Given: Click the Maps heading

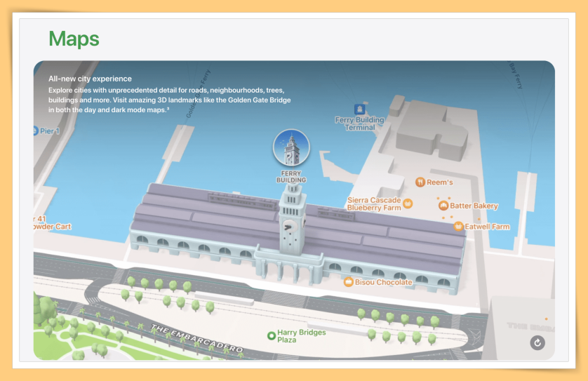Looking at the screenshot, I should pos(74,39).
